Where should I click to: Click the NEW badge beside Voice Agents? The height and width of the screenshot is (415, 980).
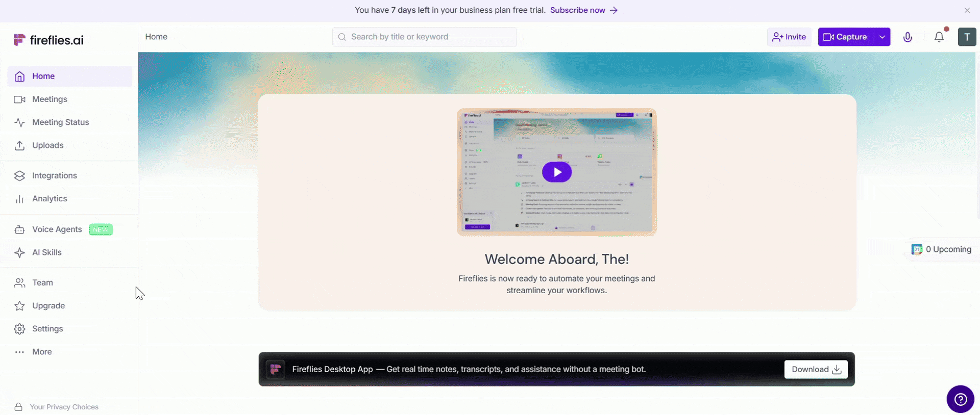pyautogui.click(x=101, y=229)
